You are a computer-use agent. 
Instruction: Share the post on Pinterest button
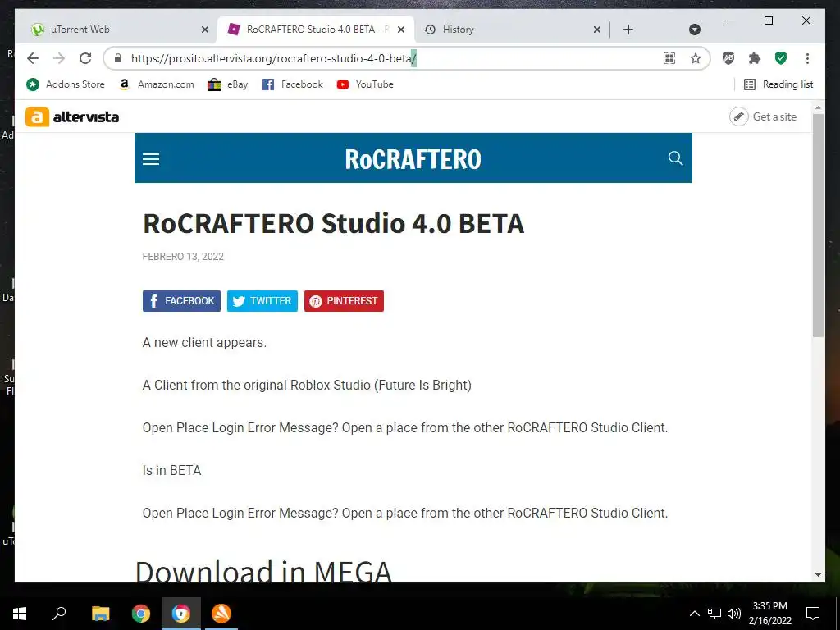coord(344,301)
